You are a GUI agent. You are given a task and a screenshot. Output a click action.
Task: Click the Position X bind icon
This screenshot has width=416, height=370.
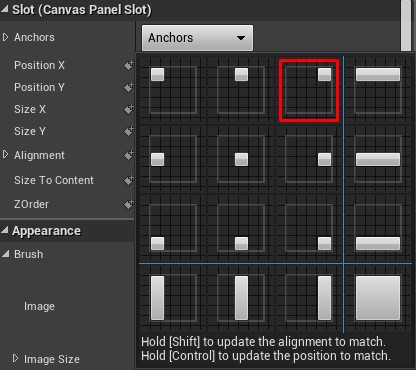click(129, 65)
